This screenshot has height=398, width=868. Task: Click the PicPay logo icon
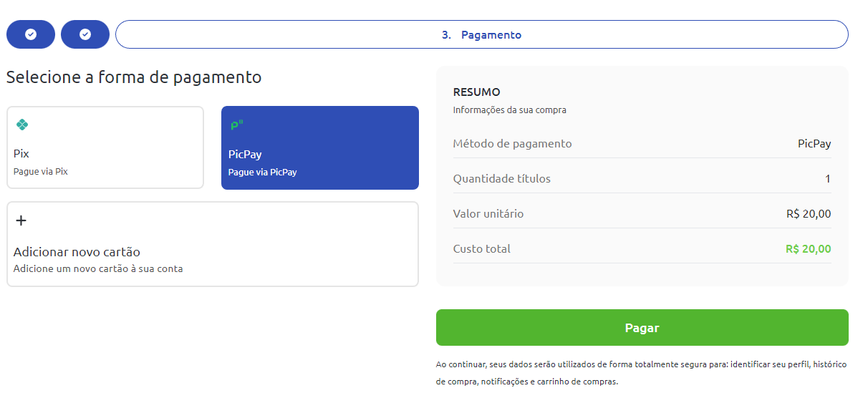tap(236, 125)
